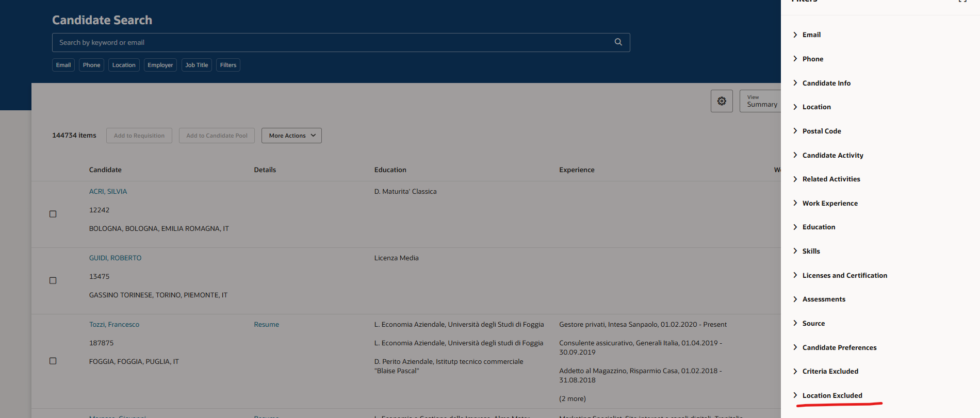Click Add to Candidate Pool button
980x418 pixels.
[x=217, y=136]
